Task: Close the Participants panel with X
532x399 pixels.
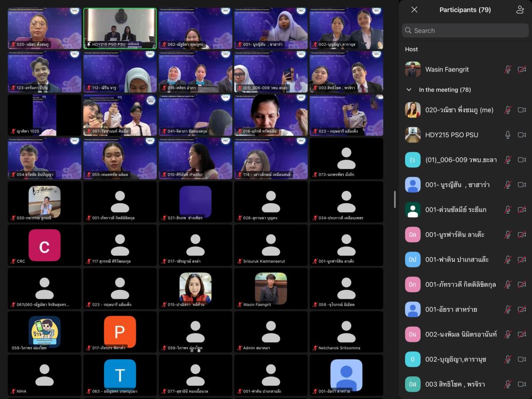Action: point(414,10)
